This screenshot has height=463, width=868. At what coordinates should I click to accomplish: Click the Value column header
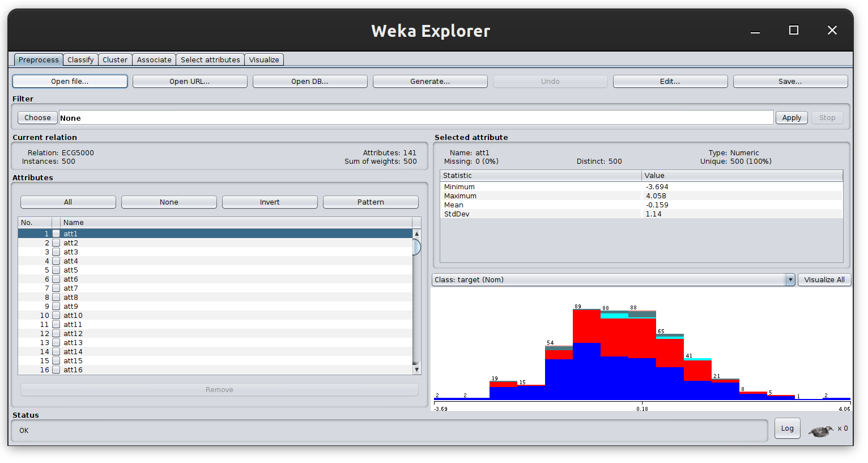[x=742, y=175]
